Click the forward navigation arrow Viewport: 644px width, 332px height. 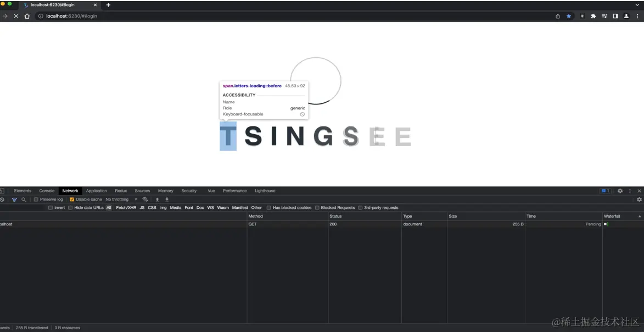tap(5, 16)
